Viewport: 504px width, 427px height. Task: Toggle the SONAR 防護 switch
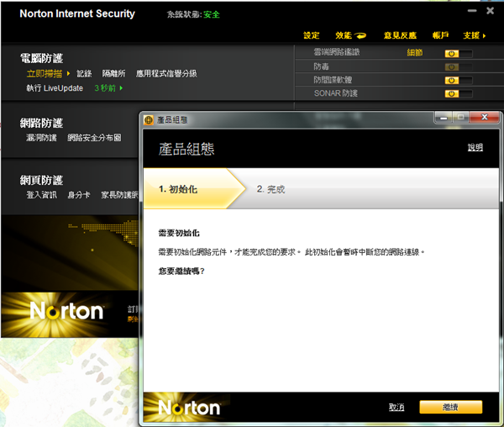tap(459, 93)
